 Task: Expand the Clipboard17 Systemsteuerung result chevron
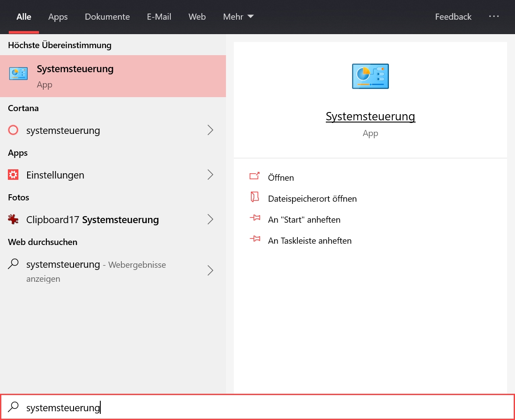point(210,220)
